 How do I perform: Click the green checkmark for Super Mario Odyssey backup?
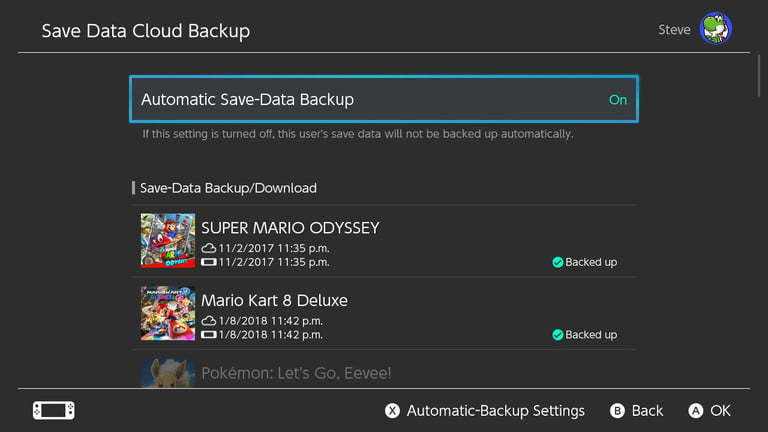pos(557,262)
